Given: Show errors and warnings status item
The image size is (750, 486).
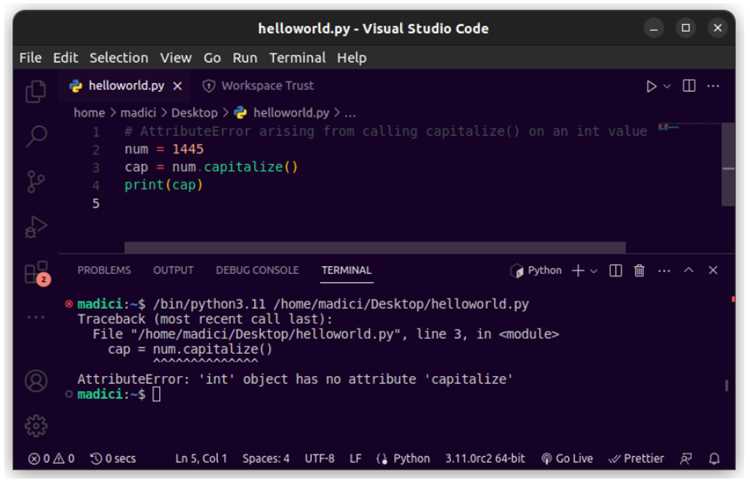Looking at the screenshot, I should coord(51,459).
